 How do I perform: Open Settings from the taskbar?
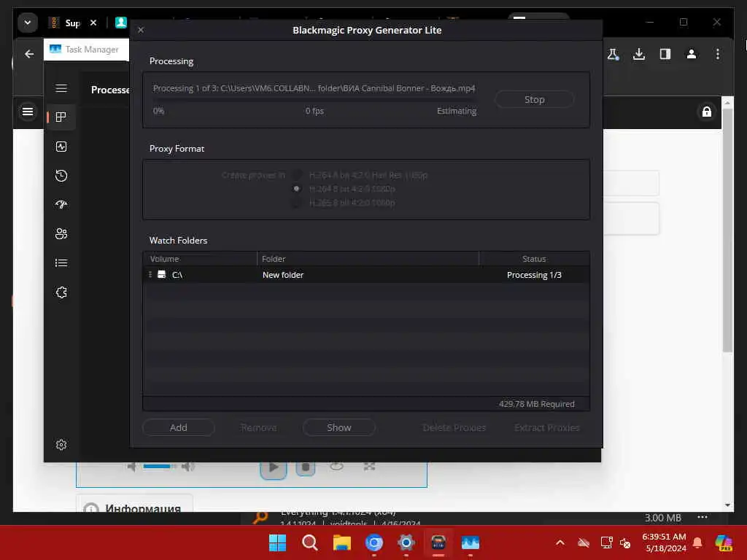point(406,542)
